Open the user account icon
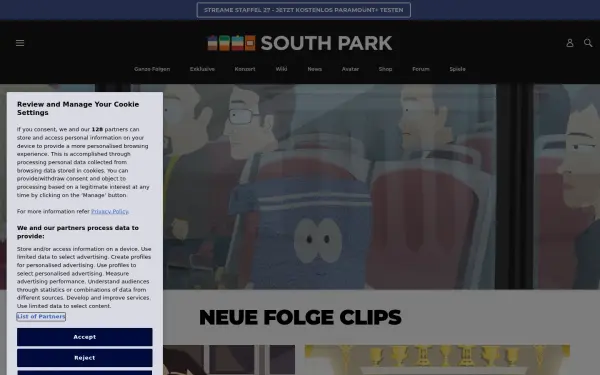600x375 pixels. click(x=570, y=43)
